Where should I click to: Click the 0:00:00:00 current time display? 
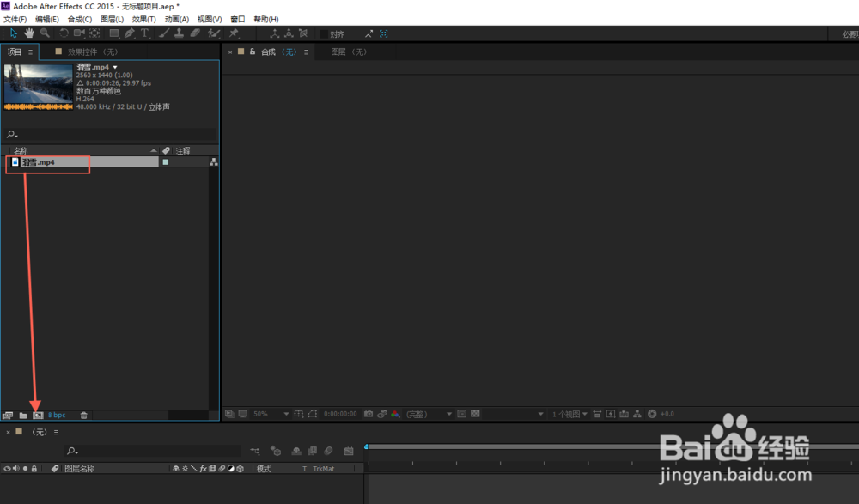click(x=340, y=414)
